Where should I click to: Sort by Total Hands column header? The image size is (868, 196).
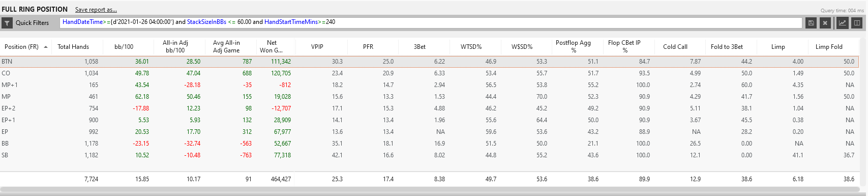click(73, 47)
